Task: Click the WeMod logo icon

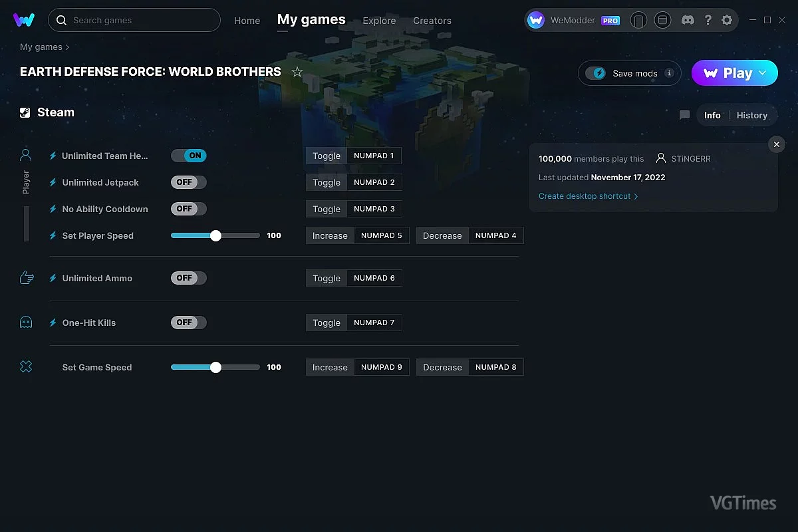Action: (24, 20)
